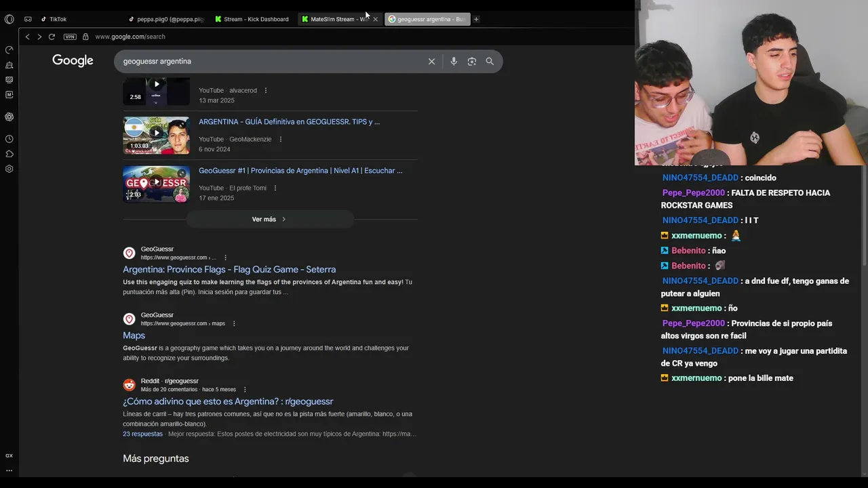Toggle the VPN badge in address bar

tap(70, 37)
